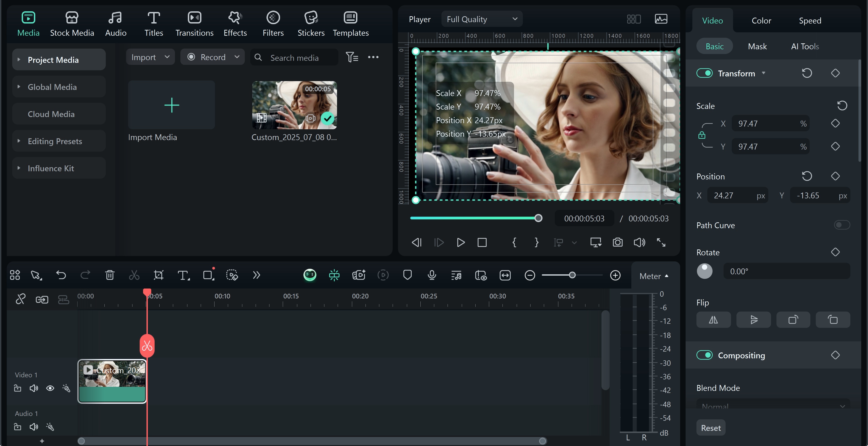This screenshot has width=868, height=446.
Task: Click the player progress slider handle
Action: click(x=538, y=218)
